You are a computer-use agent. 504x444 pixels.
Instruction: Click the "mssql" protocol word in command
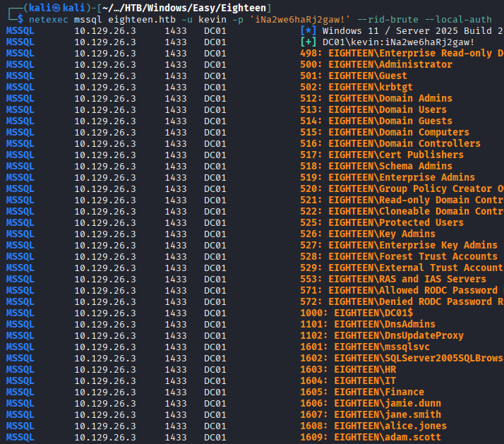[88, 20]
